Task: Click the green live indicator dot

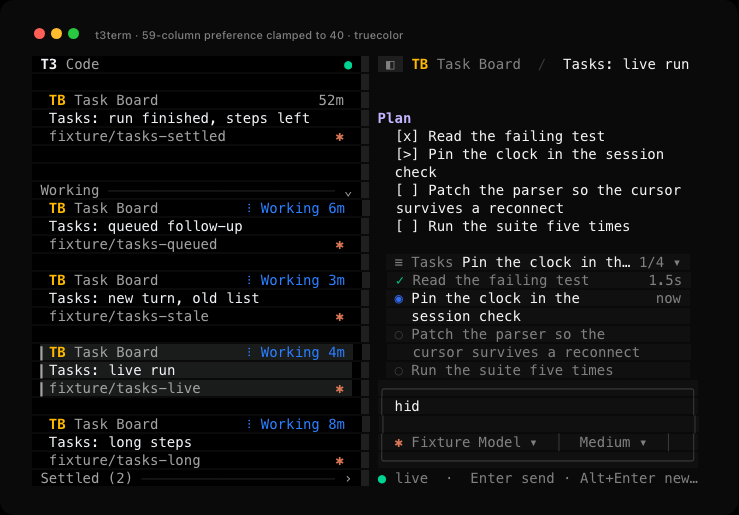Action: pos(382,479)
